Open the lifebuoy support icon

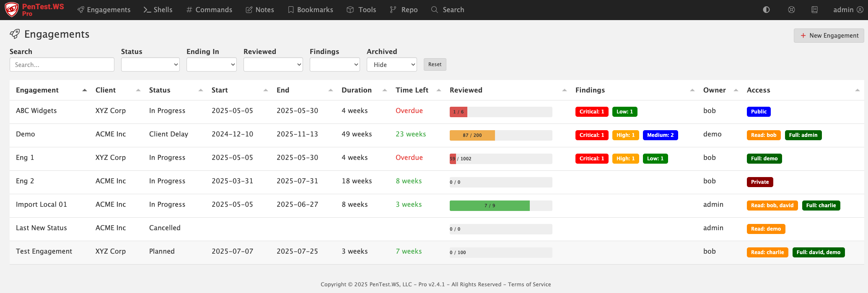(x=791, y=10)
